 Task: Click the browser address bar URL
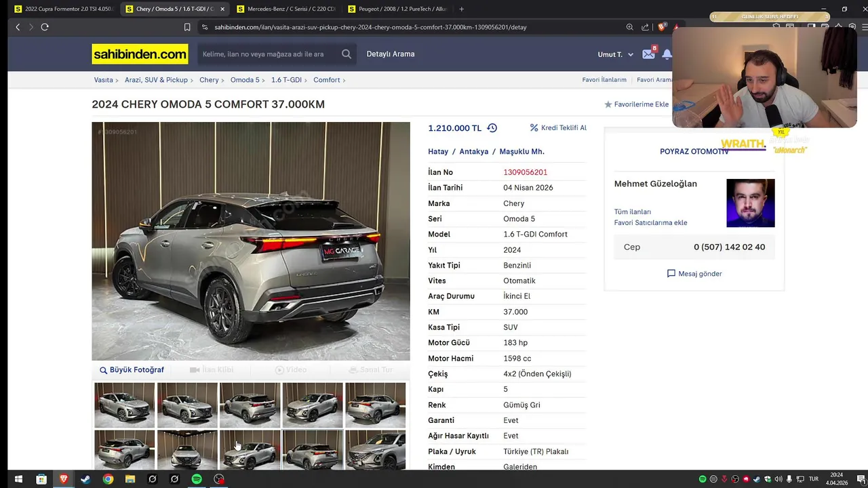(x=370, y=27)
